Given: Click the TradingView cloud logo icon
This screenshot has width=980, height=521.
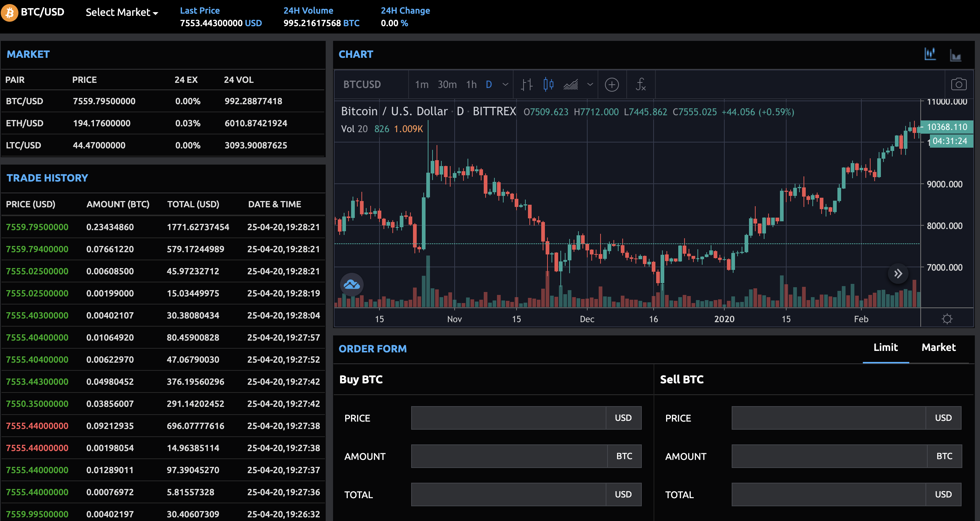Looking at the screenshot, I should point(352,285).
